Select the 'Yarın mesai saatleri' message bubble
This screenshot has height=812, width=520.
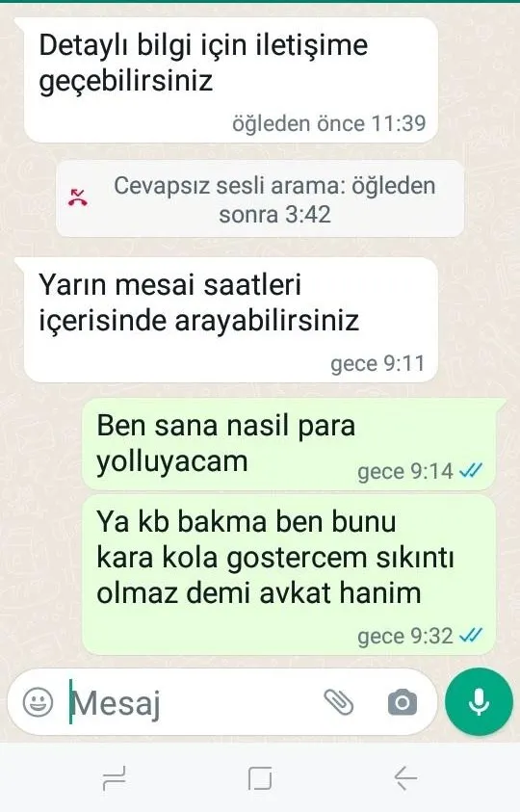coord(231,320)
